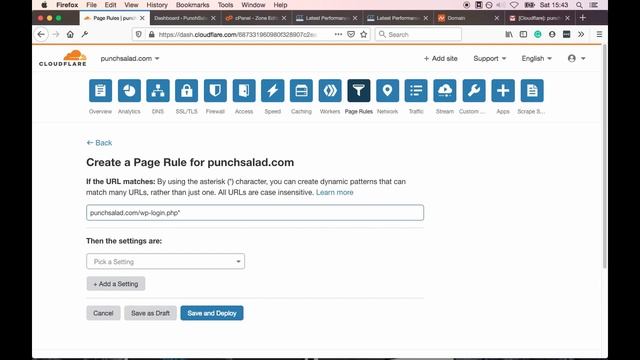Open page actions three-dots menu
Image resolution: width=640 pixels, height=360 pixels.
[x=338, y=34]
